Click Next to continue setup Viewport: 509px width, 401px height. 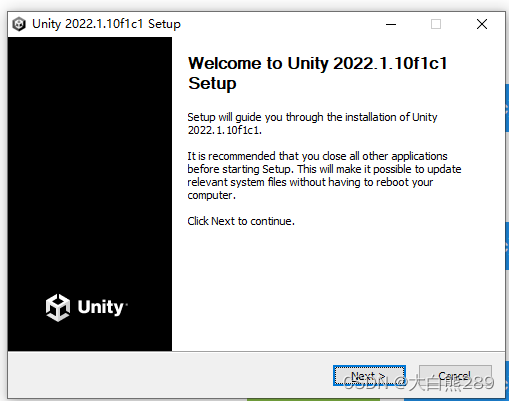tap(369, 376)
